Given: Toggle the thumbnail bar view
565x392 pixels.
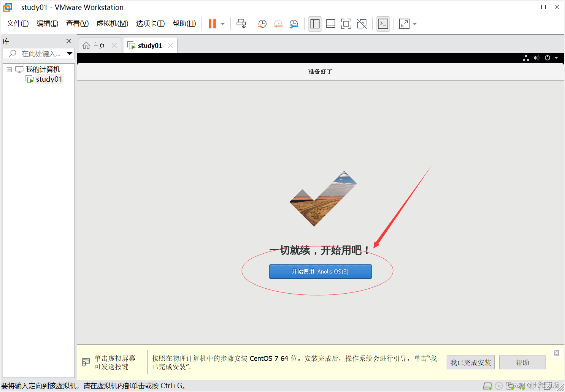Looking at the screenshot, I should tap(330, 24).
